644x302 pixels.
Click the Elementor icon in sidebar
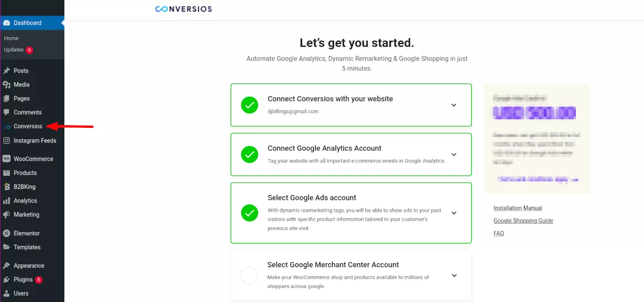pyautogui.click(x=6, y=234)
